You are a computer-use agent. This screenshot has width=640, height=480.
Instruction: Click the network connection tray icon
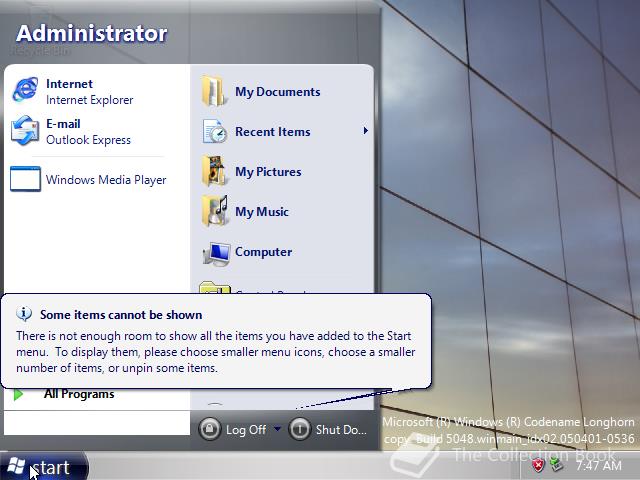[556, 464]
